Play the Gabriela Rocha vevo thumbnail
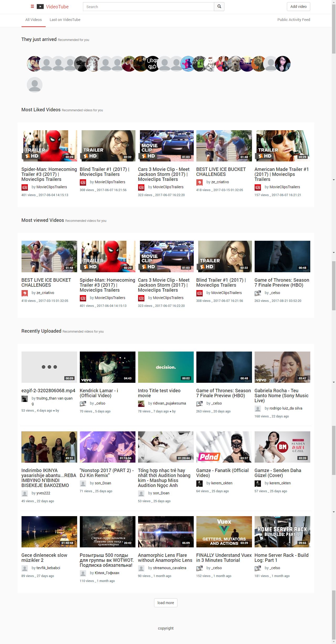 tap(282, 367)
